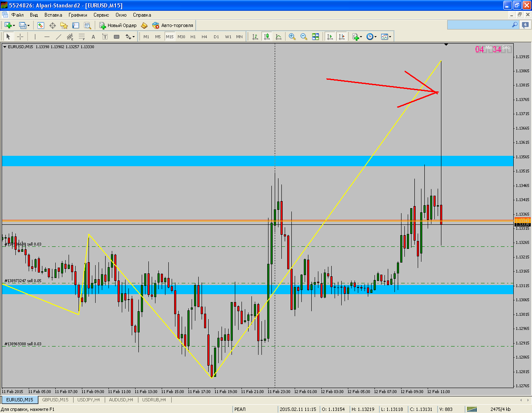Switch timeframe to M30
Image resolution: width=532 pixels, height=413 pixels.
181,37
